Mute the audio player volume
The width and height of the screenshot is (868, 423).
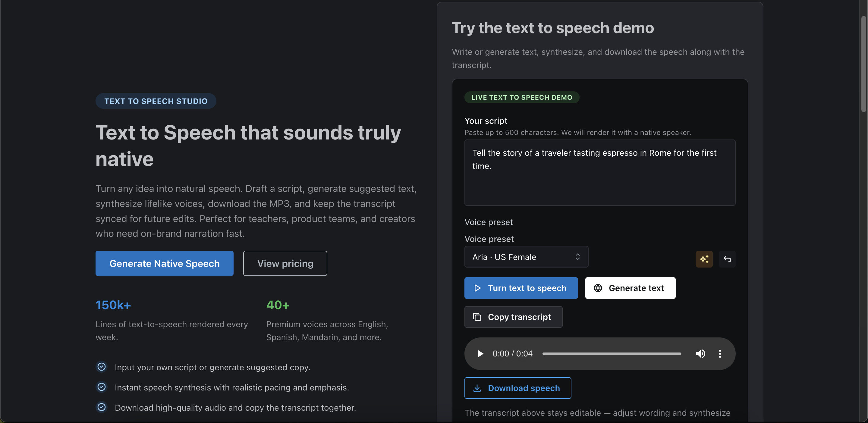pyautogui.click(x=700, y=354)
